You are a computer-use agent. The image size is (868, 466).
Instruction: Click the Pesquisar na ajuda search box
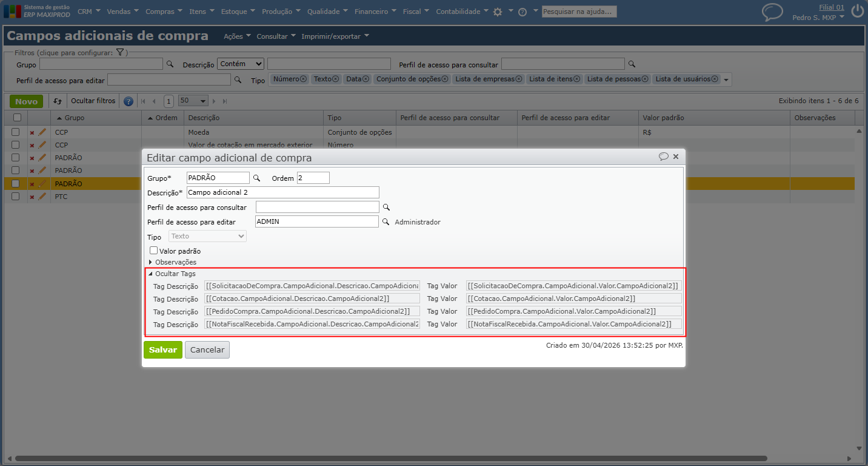point(579,12)
